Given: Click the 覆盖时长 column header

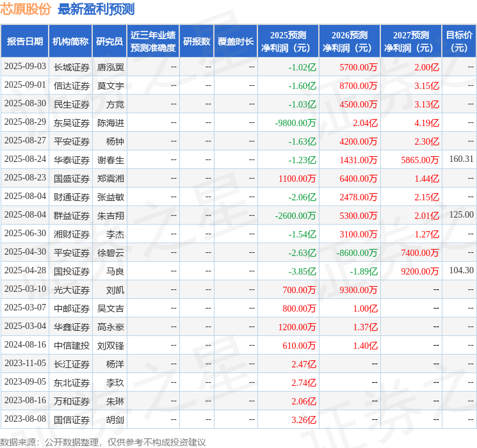Looking at the screenshot, I should point(236,42).
